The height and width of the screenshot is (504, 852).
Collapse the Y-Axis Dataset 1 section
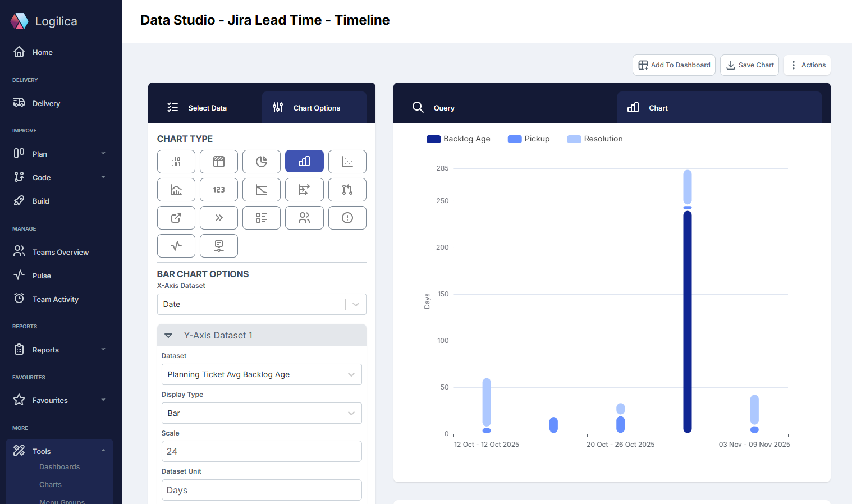[168, 335]
